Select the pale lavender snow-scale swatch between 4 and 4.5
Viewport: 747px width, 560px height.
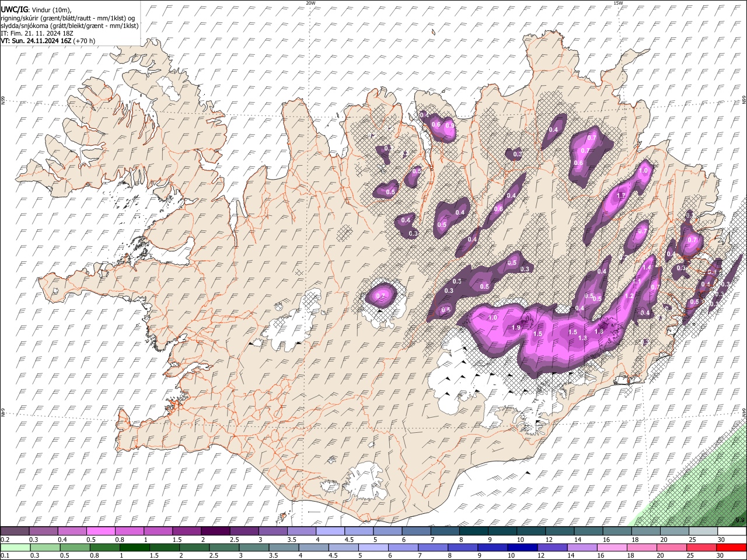(x=331, y=531)
